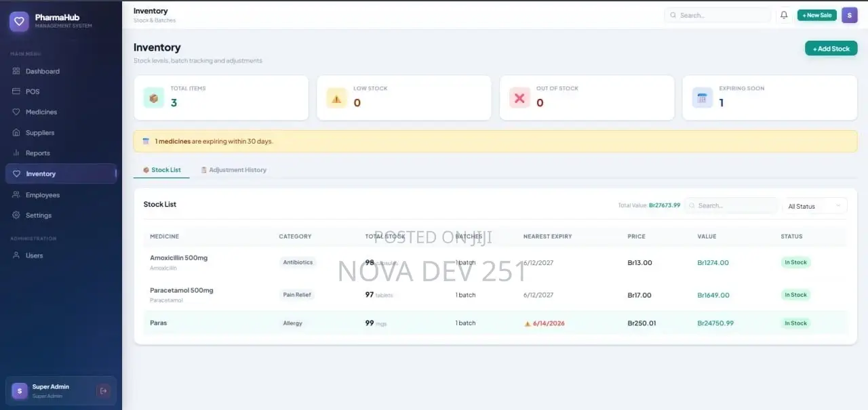This screenshot has height=410, width=868.
Task: Click the Br24750.99 value cell
Action: tap(715, 323)
